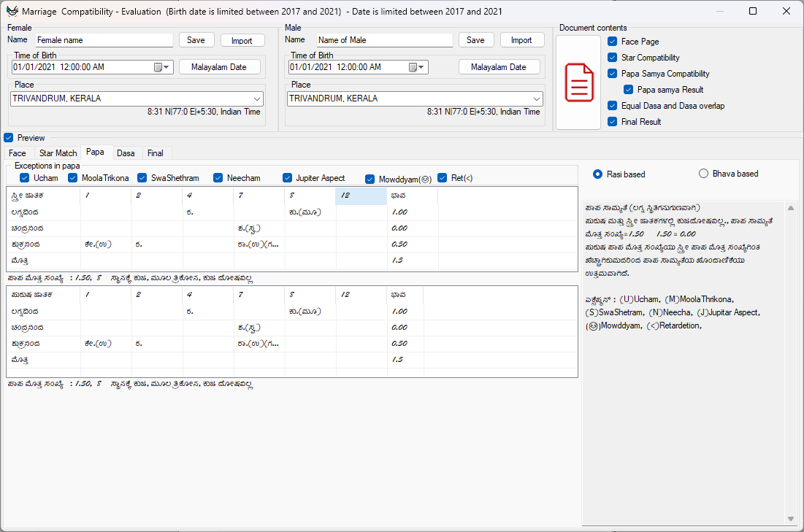Toggle Face Page checkbox
Screen dimensions: 804x532
[x=612, y=42]
